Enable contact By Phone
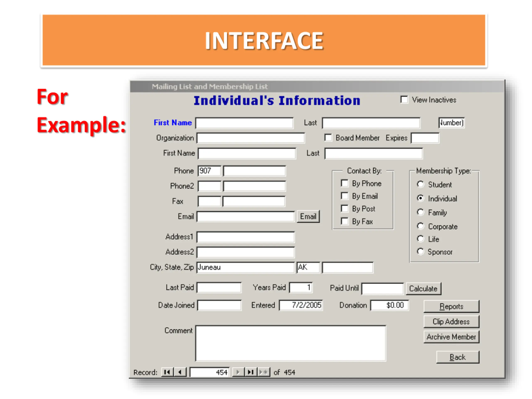The width and height of the screenshot is (532, 399). tap(344, 183)
